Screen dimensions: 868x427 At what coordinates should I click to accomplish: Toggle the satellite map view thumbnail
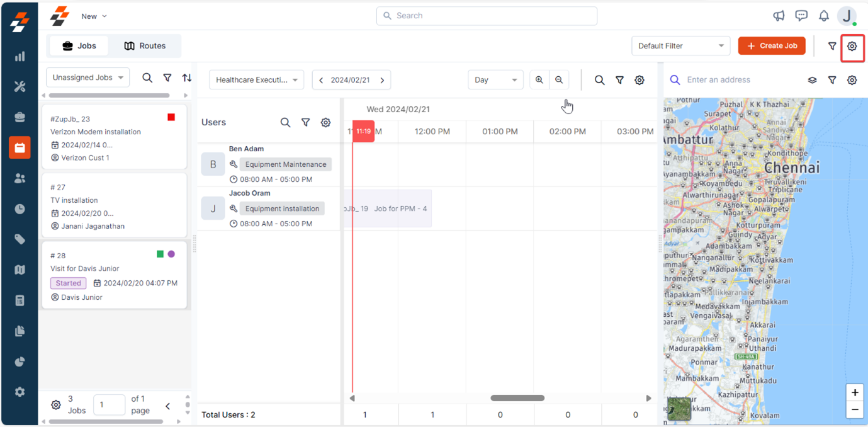click(x=679, y=408)
